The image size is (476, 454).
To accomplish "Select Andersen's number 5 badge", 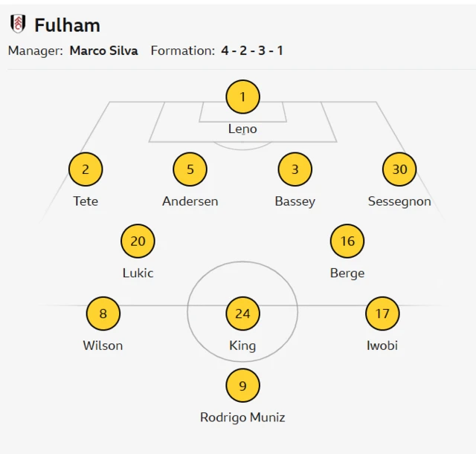I will pyautogui.click(x=190, y=169).
